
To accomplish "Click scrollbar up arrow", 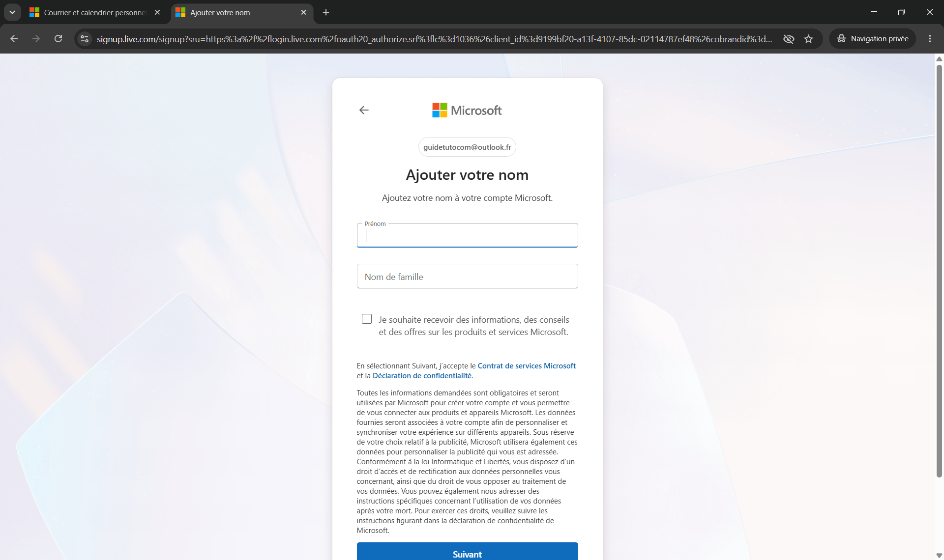I will (939, 58).
